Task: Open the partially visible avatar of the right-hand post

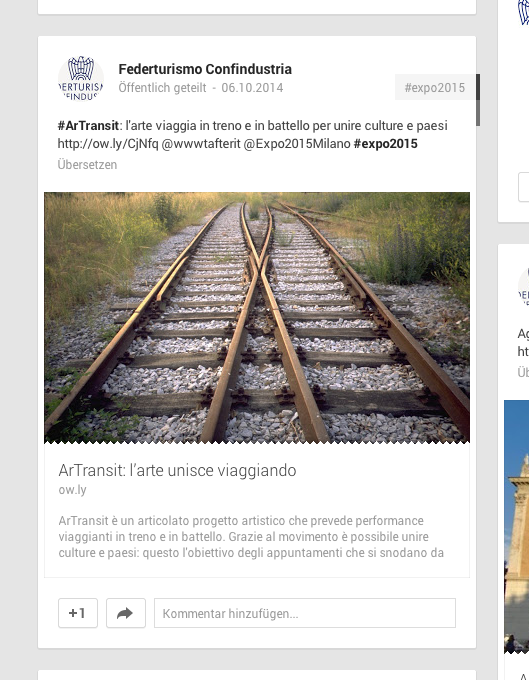Action: click(x=523, y=286)
